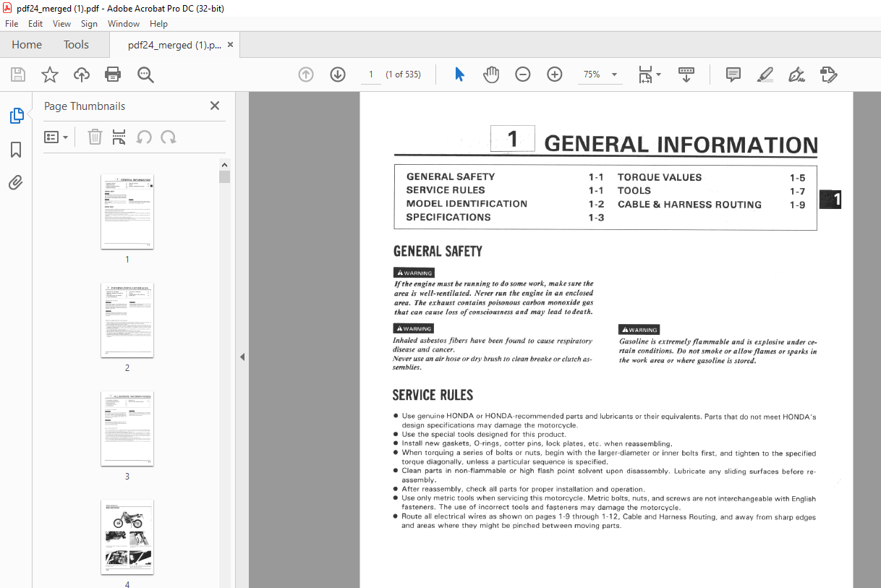Open the Bookmarks side panel
This screenshot has width=881, height=588.
click(x=16, y=150)
